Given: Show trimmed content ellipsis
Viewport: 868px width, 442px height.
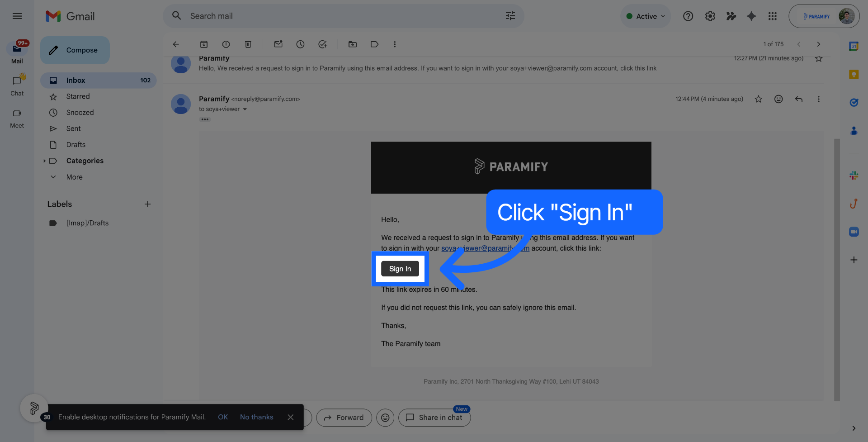Looking at the screenshot, I should click(x=205, y=119).
